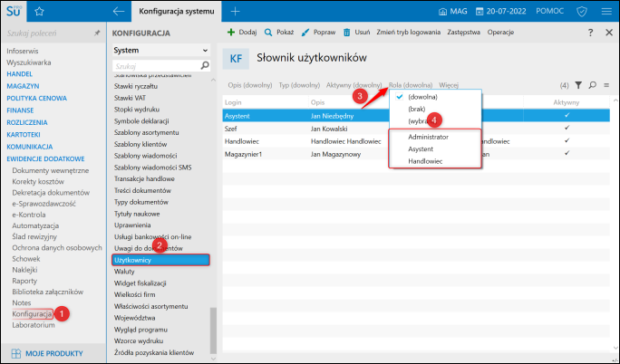Go back using the left arrow
Viewport: 620px width, 364px height.
click(119, 12)
